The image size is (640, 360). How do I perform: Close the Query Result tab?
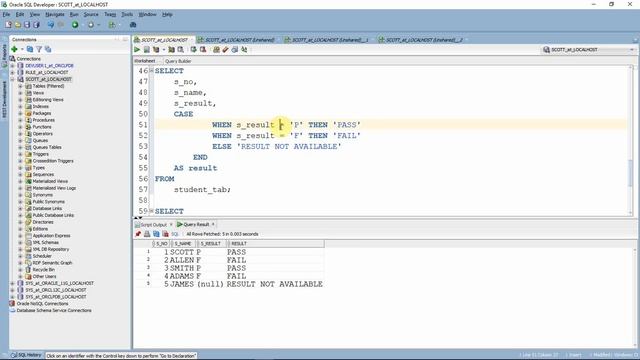[213, 224]
